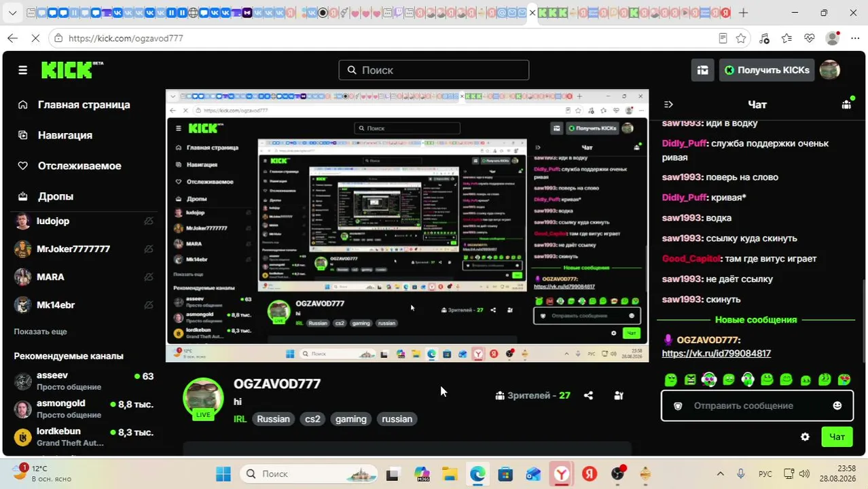
Task: Click Didly_Puff username saying кривая*
Action: [x=684, y=198]
